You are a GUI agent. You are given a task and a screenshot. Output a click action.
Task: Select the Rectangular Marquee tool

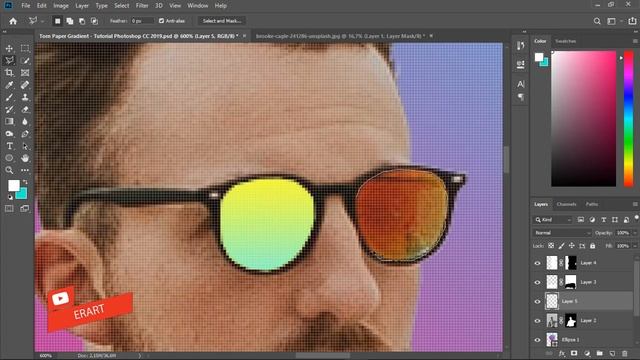pos(25,48)
